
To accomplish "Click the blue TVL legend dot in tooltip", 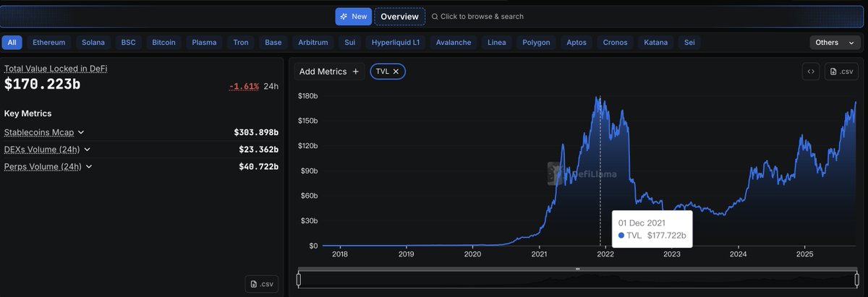I will coord(622,236).
